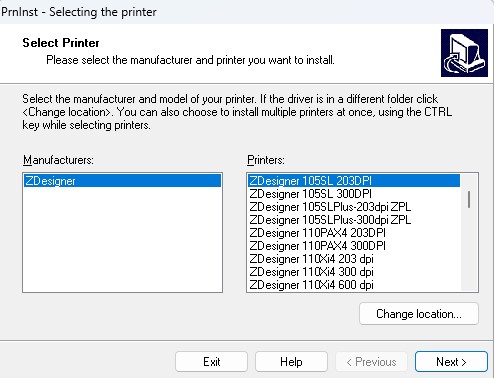Choose ZDesigner 110Xi4 300 dpi
The image size is (494, 378).
[354, 272]
